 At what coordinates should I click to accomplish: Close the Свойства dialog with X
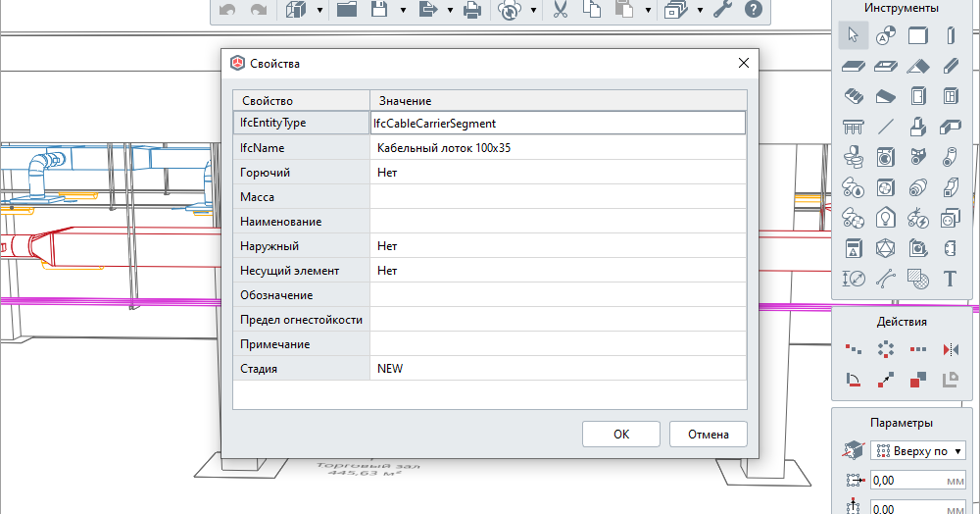click(x=743, y=63)
